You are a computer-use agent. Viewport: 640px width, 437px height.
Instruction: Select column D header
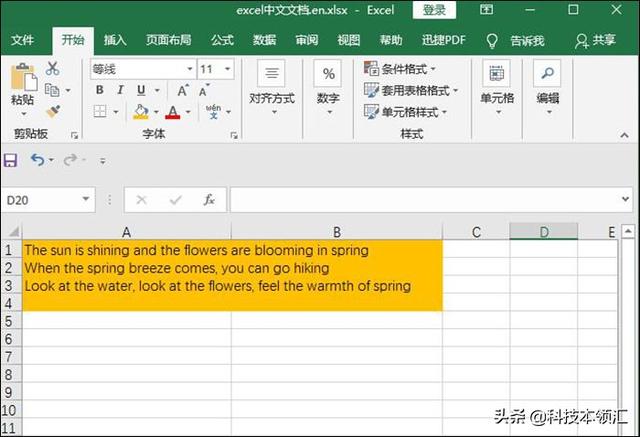[544, 232]
